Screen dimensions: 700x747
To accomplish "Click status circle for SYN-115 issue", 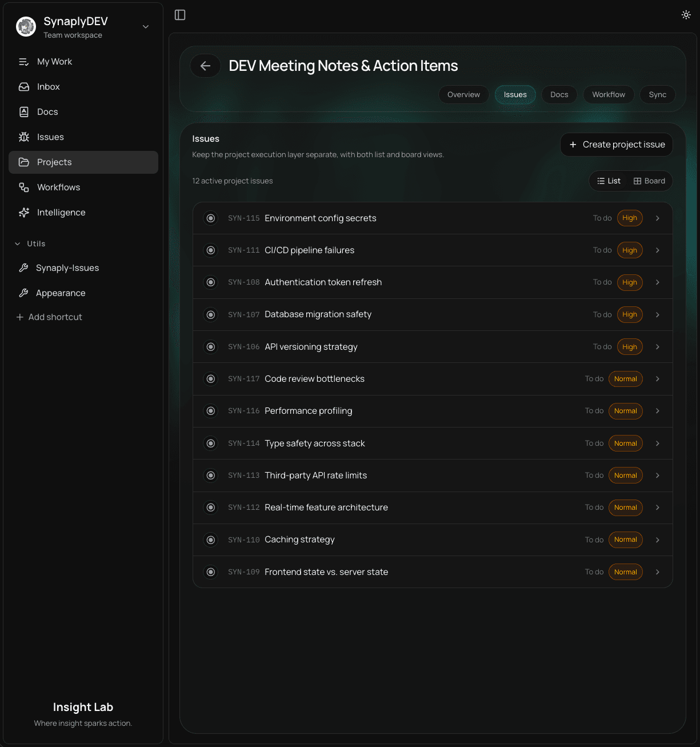I will tap(211, 218).
